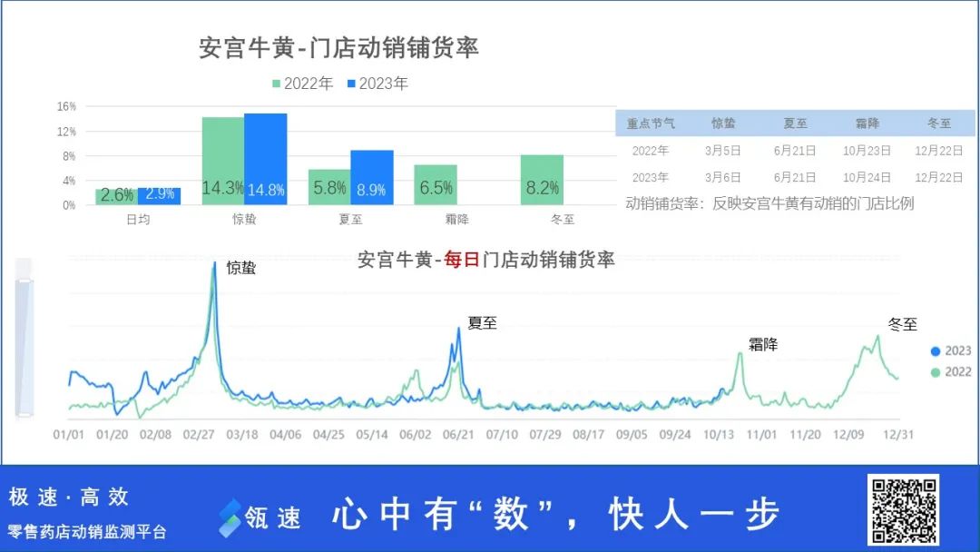The width and height of the screenshot is (980, 552).
Task: Click the 10月23日 table cell
Action: pos(867,151)
